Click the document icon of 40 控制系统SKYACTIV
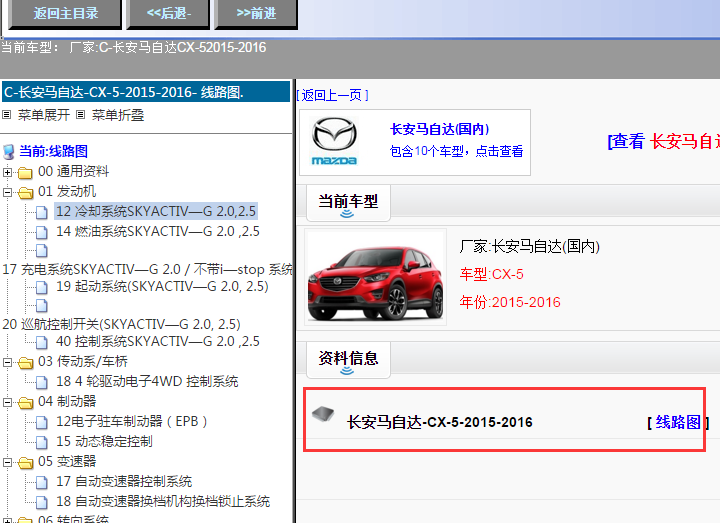 click(42, 342)
